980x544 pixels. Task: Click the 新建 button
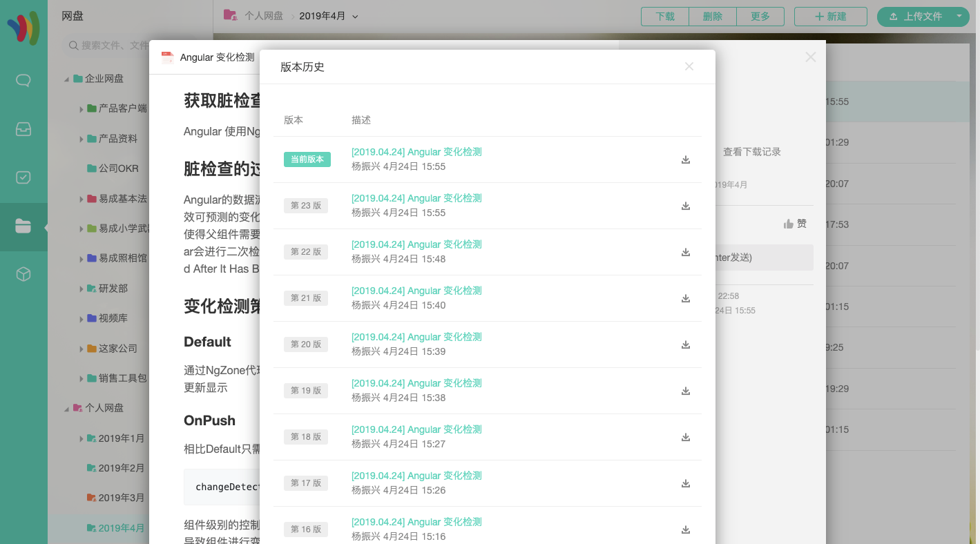[x=831, y=17]
